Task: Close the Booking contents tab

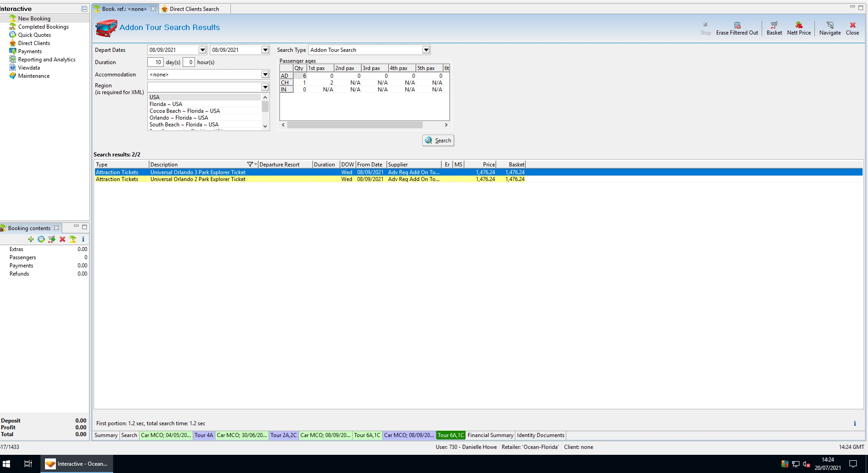Action: click(56, 228)
